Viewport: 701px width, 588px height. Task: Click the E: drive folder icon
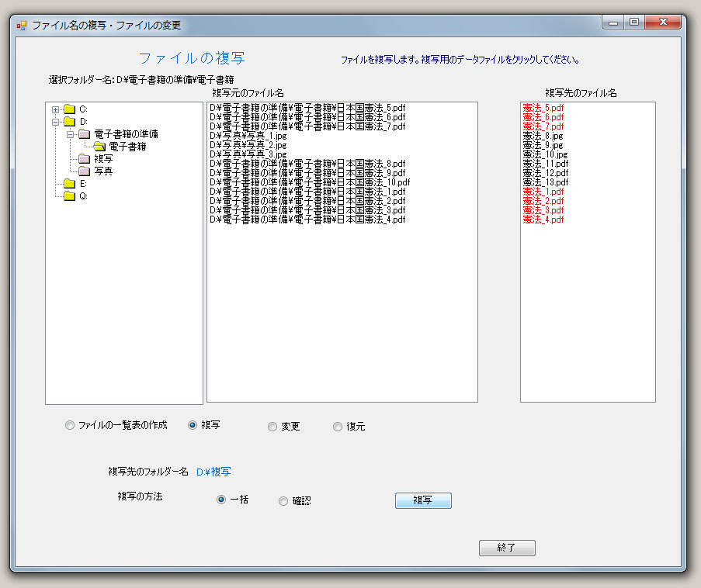[69, 184]
